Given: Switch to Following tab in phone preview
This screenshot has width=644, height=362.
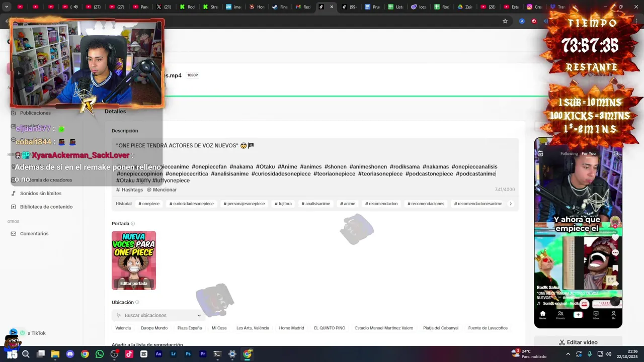Looking at the screenshot, I should (x=569, y=153).
